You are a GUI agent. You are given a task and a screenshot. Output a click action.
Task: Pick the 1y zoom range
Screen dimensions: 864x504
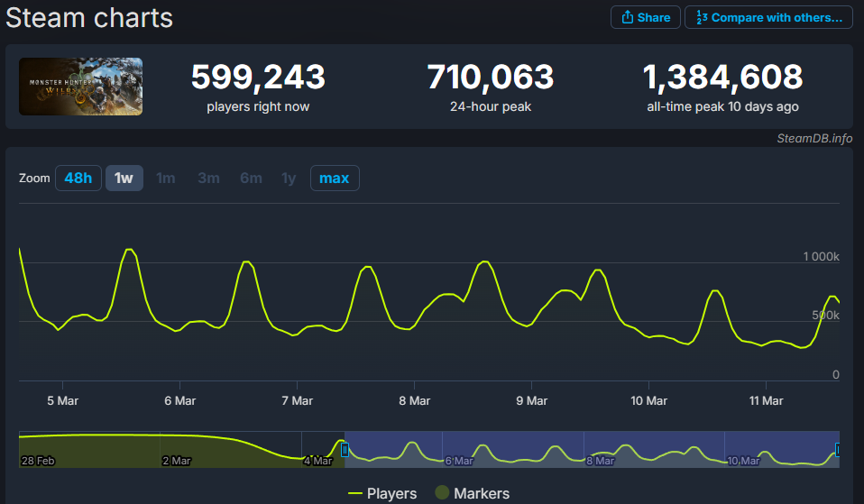[x=289, y=178]
